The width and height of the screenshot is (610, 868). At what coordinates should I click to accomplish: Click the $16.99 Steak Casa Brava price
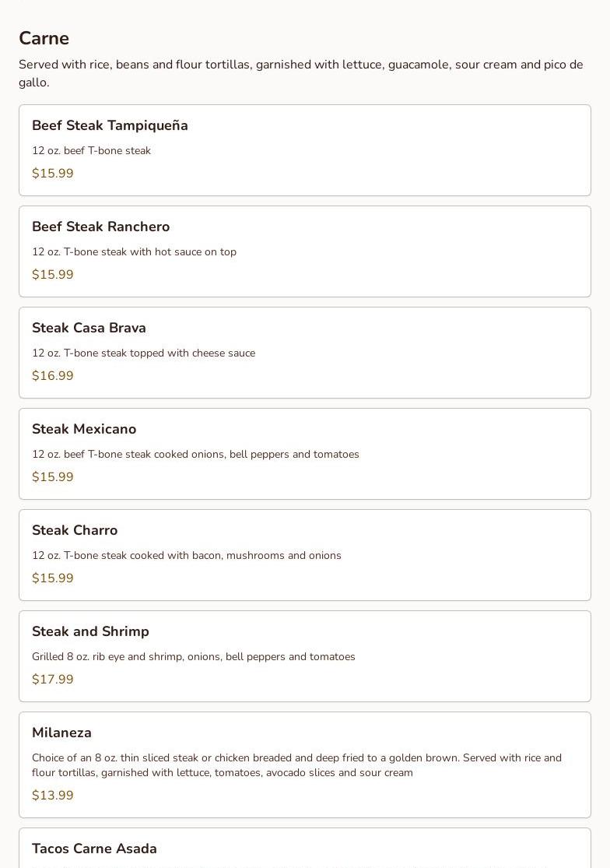click(53, 376)
